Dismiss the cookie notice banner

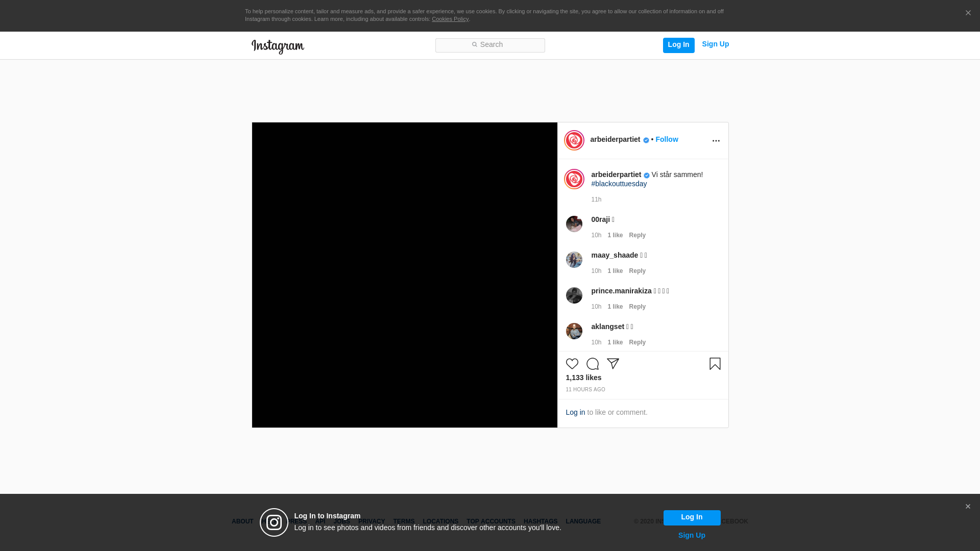tap(968, 13)
